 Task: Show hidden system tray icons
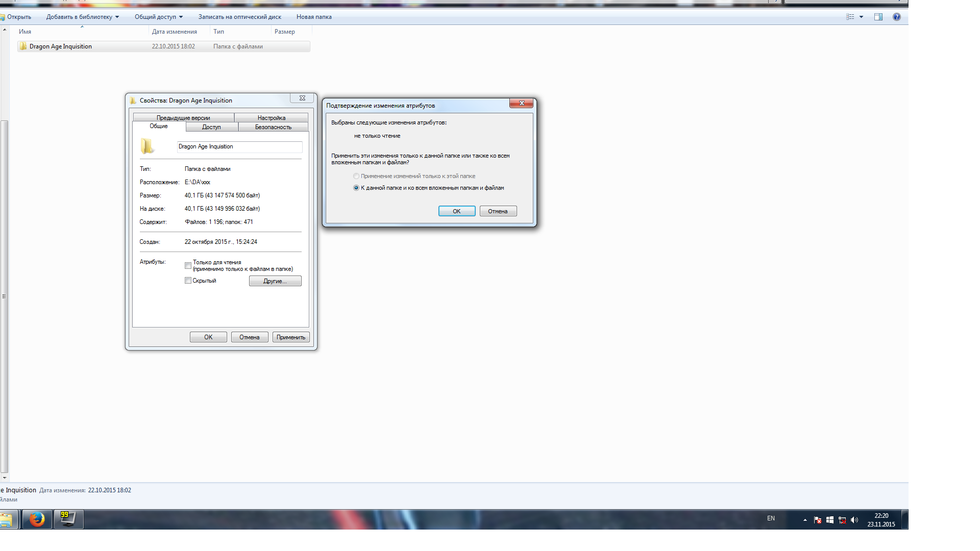(805, 520)
